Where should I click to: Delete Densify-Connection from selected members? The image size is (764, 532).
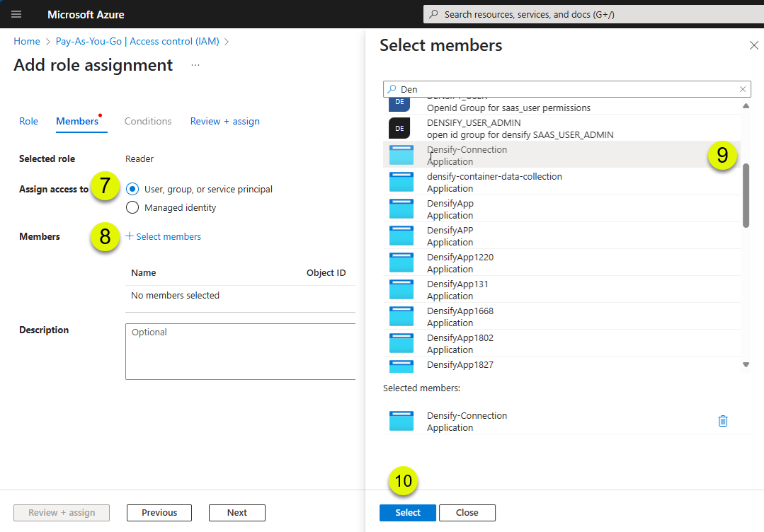click(x=723, y=421)
